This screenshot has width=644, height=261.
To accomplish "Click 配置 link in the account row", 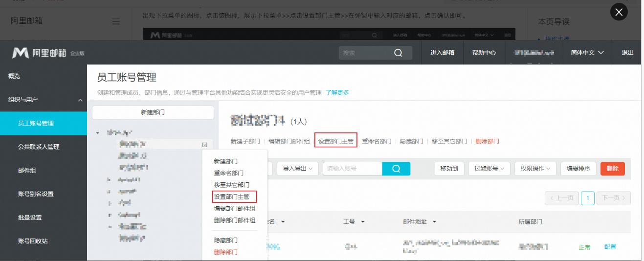I will tap(610, 247).
